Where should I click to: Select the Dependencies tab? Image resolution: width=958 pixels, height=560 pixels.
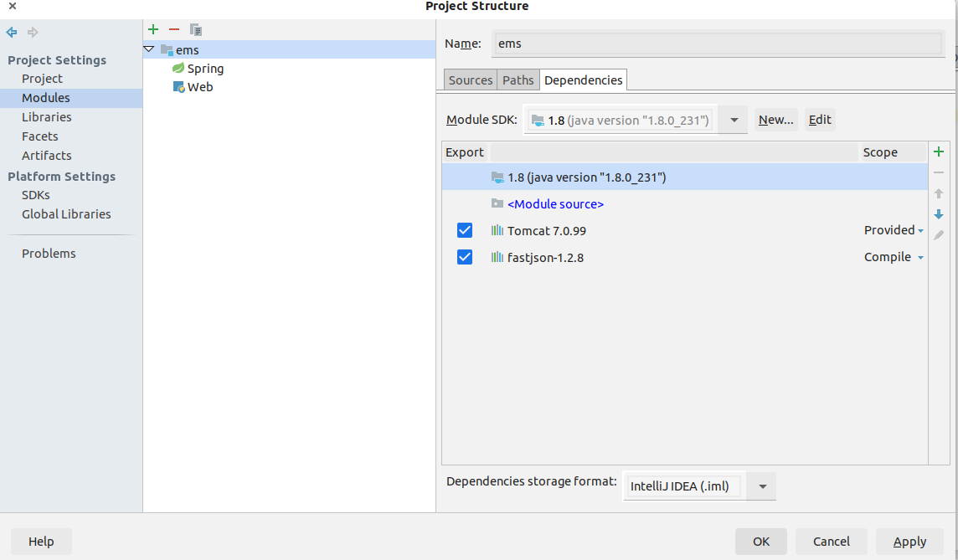coord(584,80)
